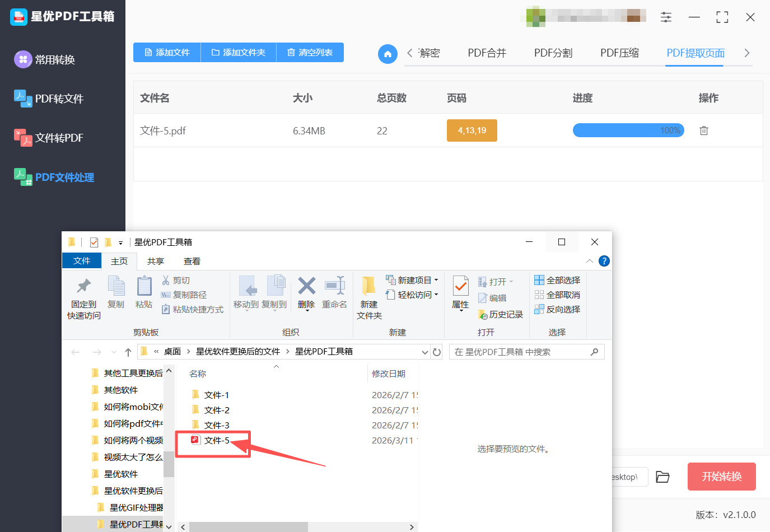Switch to the PDF压缩 tab

(619, 53)
